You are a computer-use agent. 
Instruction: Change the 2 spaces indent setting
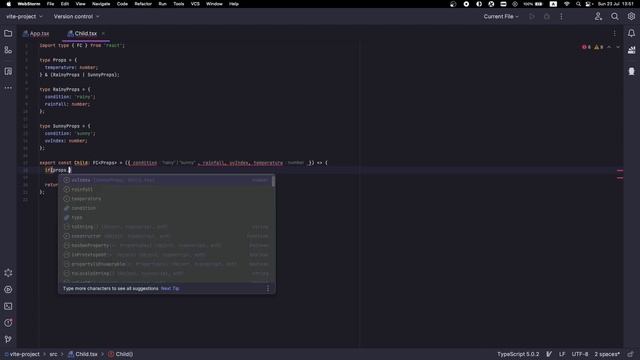607,354
